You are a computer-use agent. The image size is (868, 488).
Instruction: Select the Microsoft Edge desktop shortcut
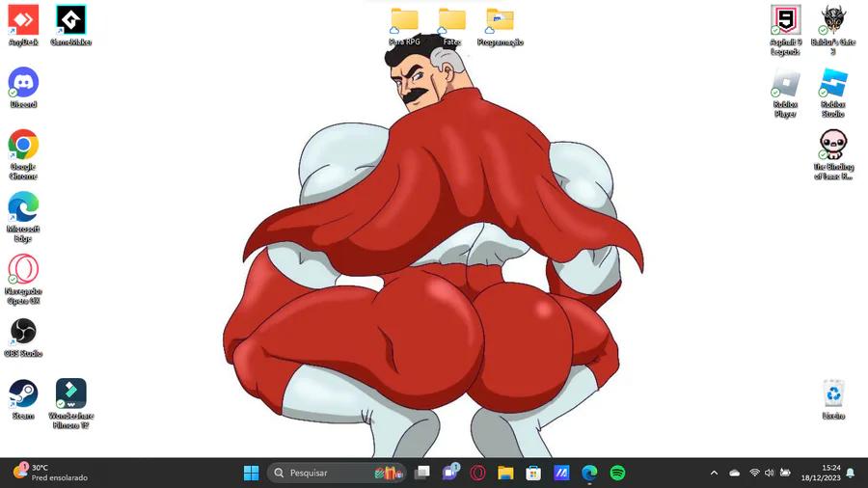coord(23,217)
